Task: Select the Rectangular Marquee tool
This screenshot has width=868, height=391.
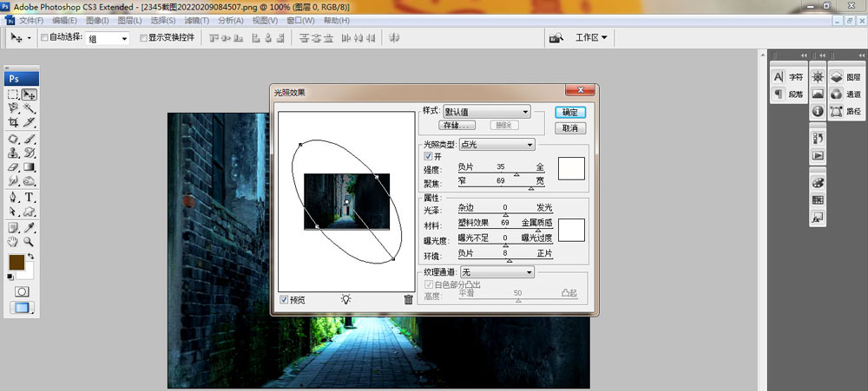Action: pyautogui.click(x=14, y=94)
